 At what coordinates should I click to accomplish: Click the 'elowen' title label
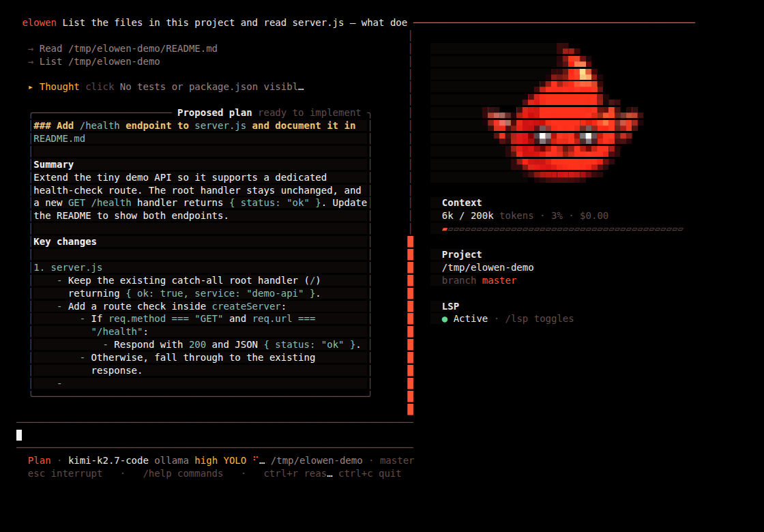click(40, 23)
